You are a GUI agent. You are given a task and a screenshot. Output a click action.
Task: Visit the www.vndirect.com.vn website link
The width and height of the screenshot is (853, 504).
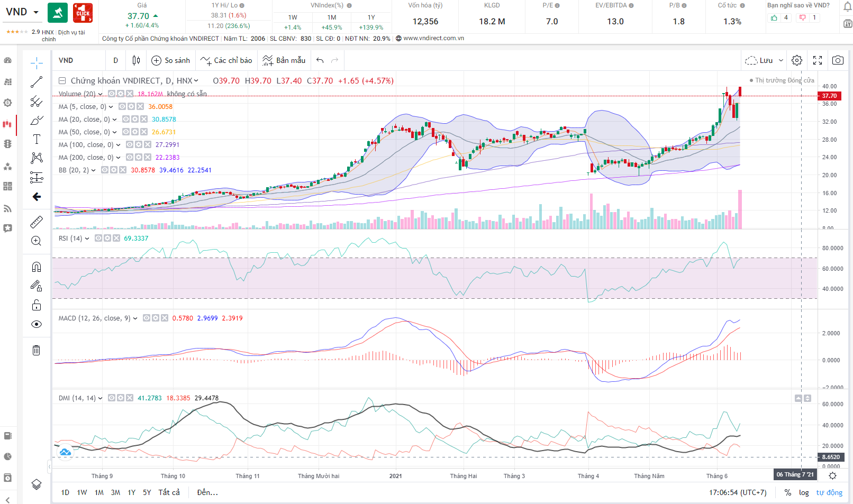click(x=433, y=38)
